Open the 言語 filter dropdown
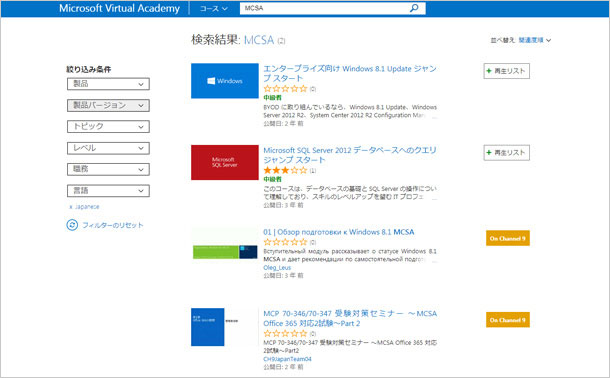Viewport: 610px width, 378px height. pos(108,191)
